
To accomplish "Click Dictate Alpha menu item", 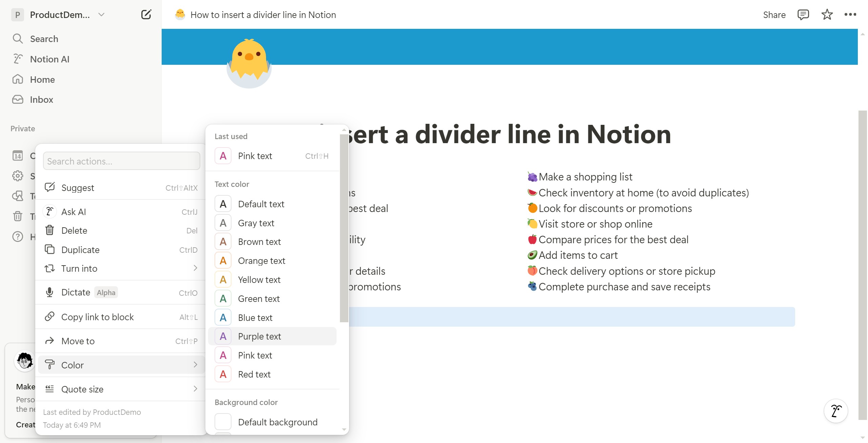I will [x=121, y=292].
